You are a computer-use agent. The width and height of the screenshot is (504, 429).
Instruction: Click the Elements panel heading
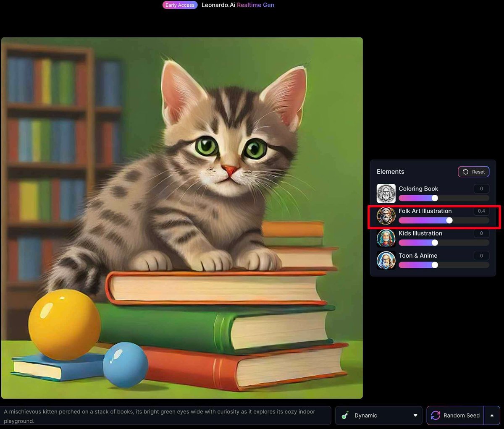(x=391, y=172)
